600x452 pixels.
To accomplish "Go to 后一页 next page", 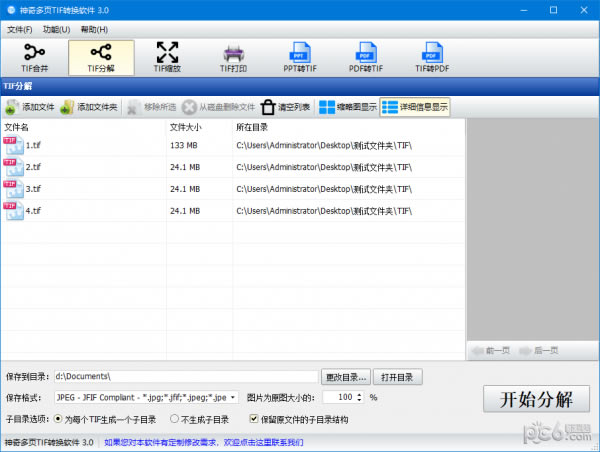I will 540,351.
